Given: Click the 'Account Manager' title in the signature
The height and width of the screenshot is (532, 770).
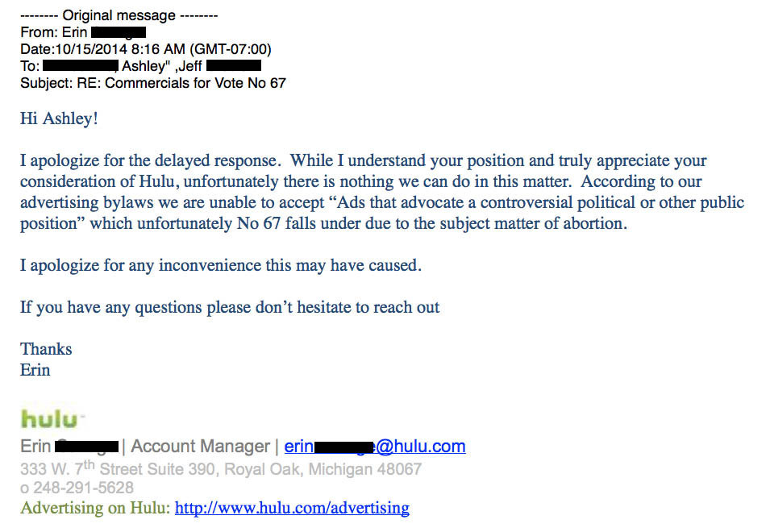Looking at the screenshot, I should tap(200, 446).
